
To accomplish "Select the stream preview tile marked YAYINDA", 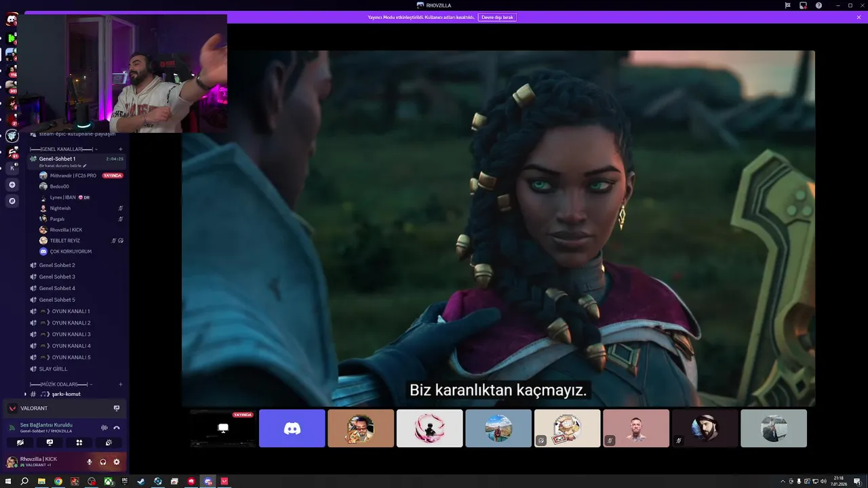I will click(x=223, y=428).
